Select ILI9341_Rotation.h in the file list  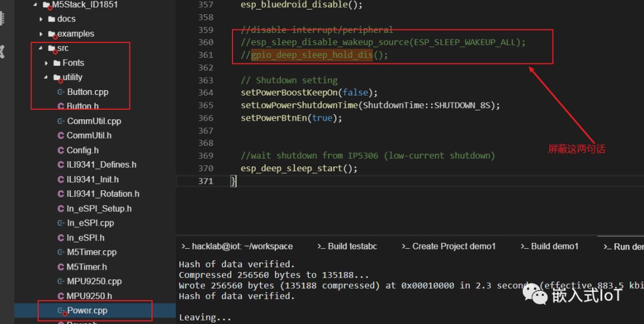[103, 194]
